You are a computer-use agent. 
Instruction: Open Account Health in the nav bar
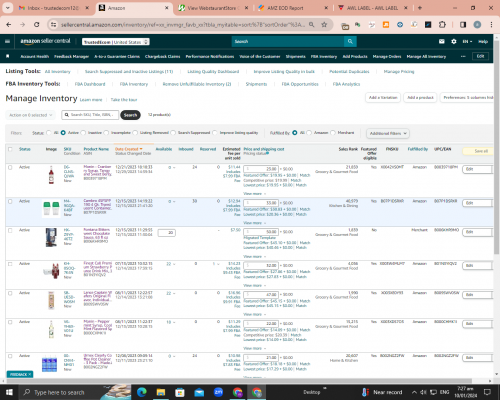[x=35, y=56]
